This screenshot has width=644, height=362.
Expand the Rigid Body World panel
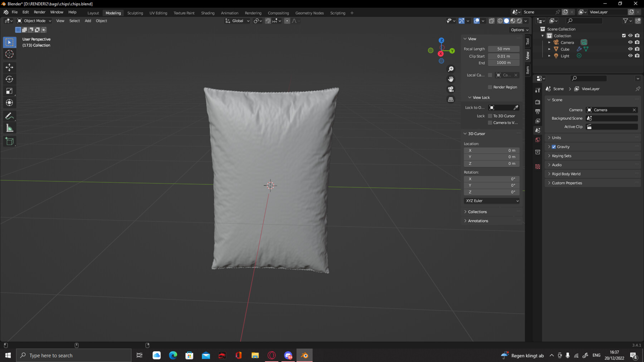566,174
